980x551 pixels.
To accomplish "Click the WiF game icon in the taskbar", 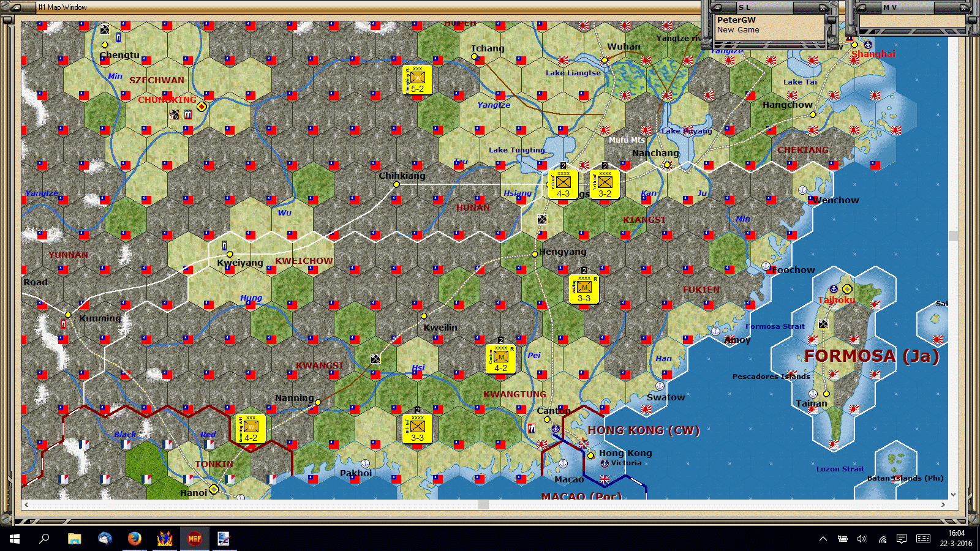I will (x=194, y=539).
